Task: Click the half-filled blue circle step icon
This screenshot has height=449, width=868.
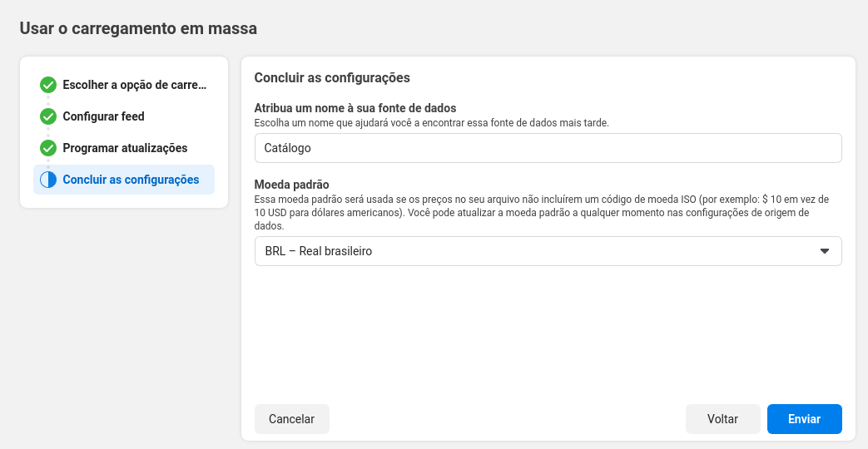Action: 48,180
